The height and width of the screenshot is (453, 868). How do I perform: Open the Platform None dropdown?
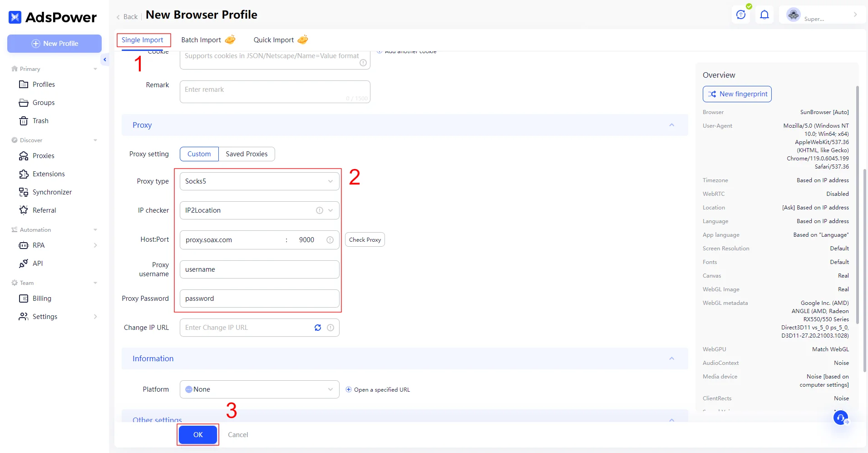pyautogui.click(x=259, y=389)
